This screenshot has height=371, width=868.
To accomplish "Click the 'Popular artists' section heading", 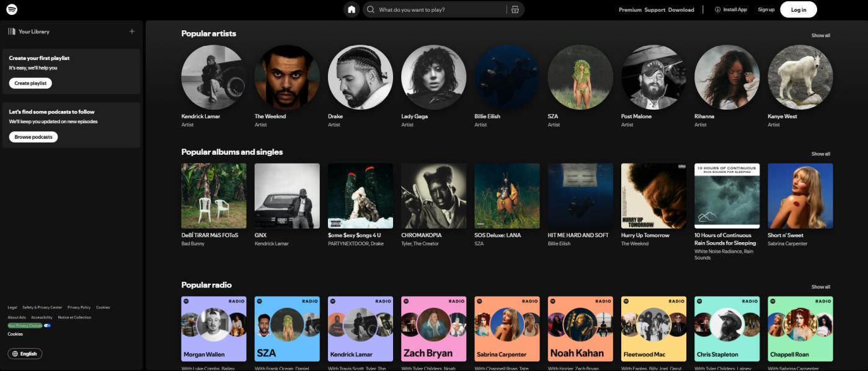I will coord(208,33).
